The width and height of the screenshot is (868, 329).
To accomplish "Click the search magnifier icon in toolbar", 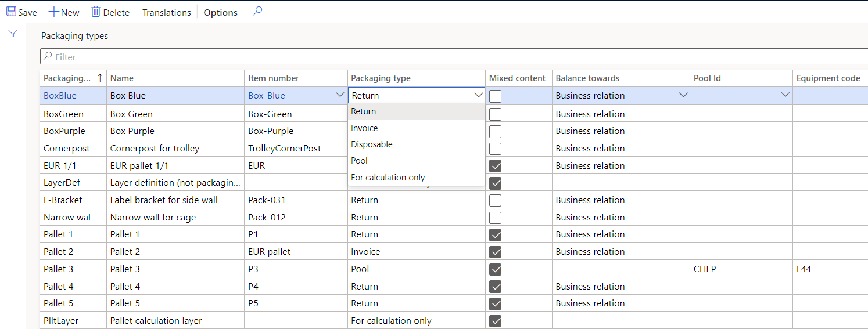I will [257, 12].
